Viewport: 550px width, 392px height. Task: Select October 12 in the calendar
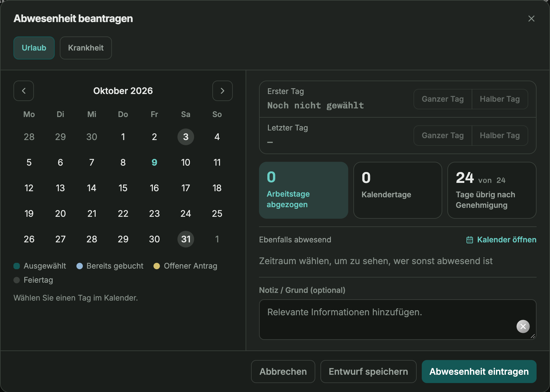click(x=29, y=188)
